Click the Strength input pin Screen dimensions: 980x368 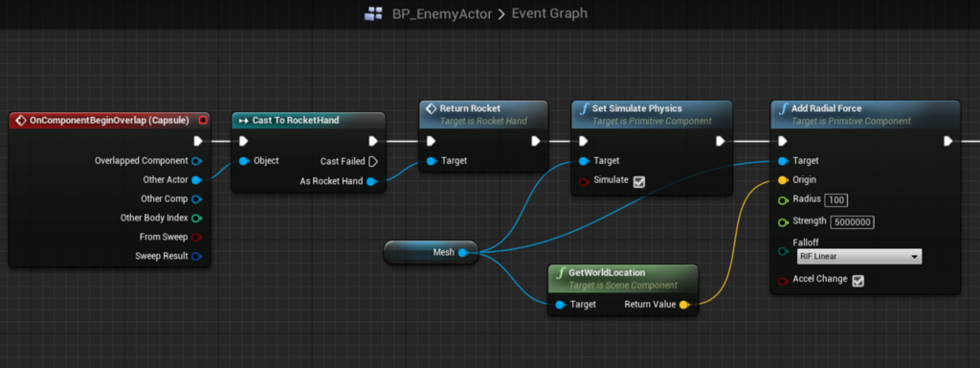[x=783, y=222]
